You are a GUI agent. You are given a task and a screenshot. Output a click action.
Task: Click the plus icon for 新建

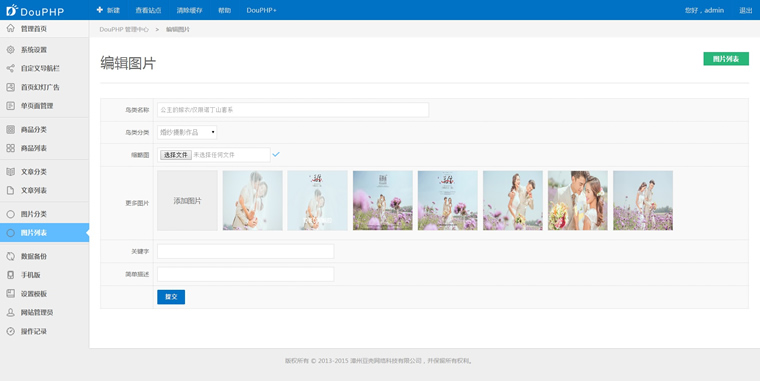click(99, 10)
